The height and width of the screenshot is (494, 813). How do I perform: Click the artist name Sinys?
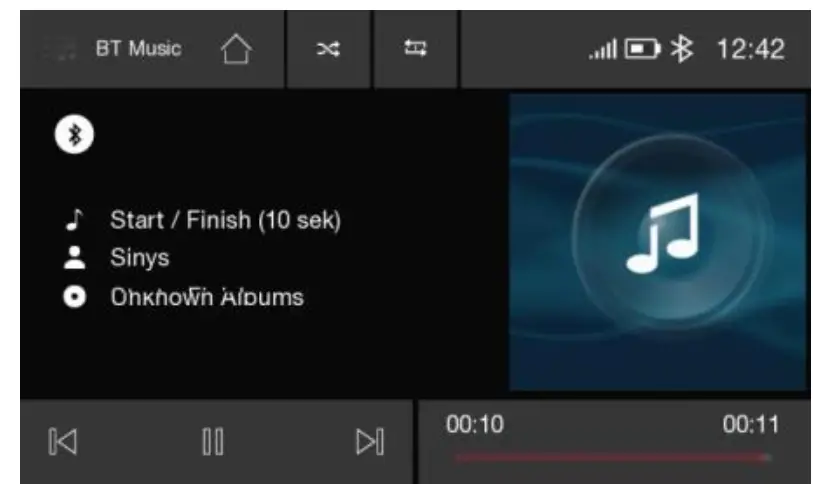139,258
